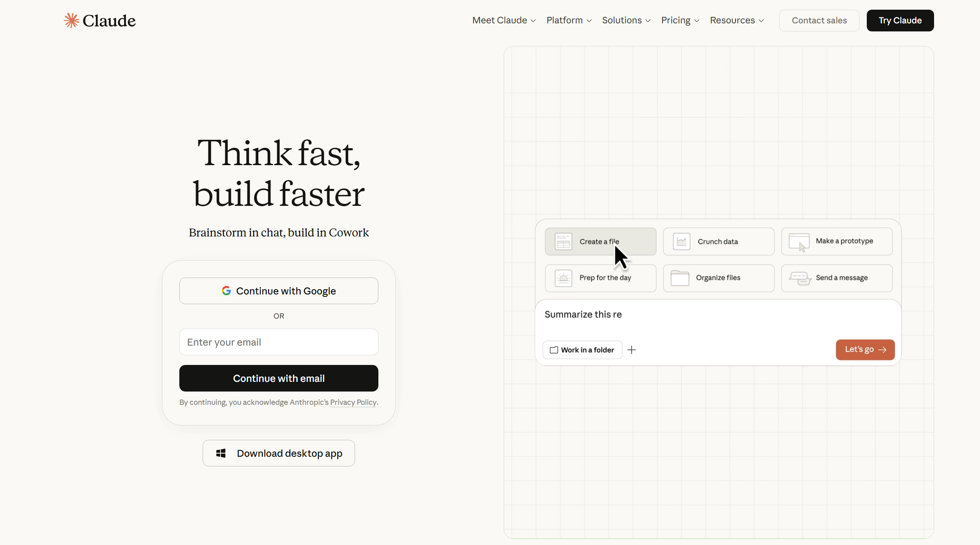The width and height of the screenshot is (980, 545).
Task: Expand the Meet Claude menu chevron
Action: coord(533,21)
